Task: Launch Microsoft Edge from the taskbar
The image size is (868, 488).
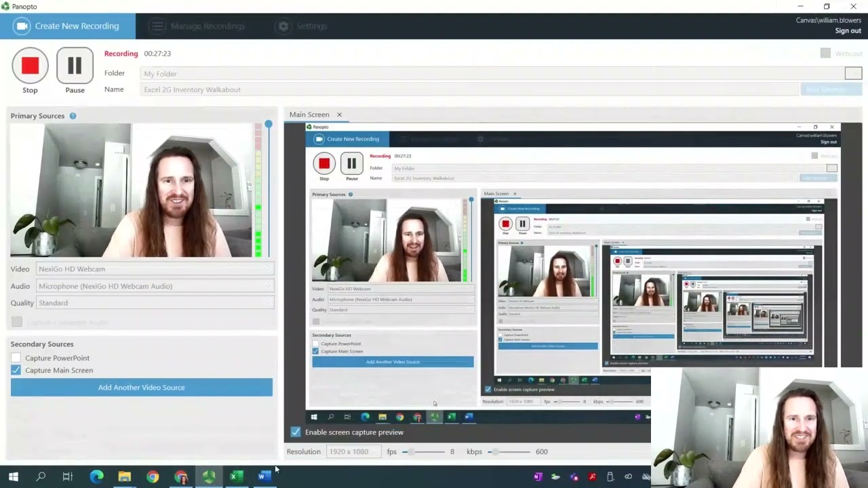Action: tap(97, 476)
